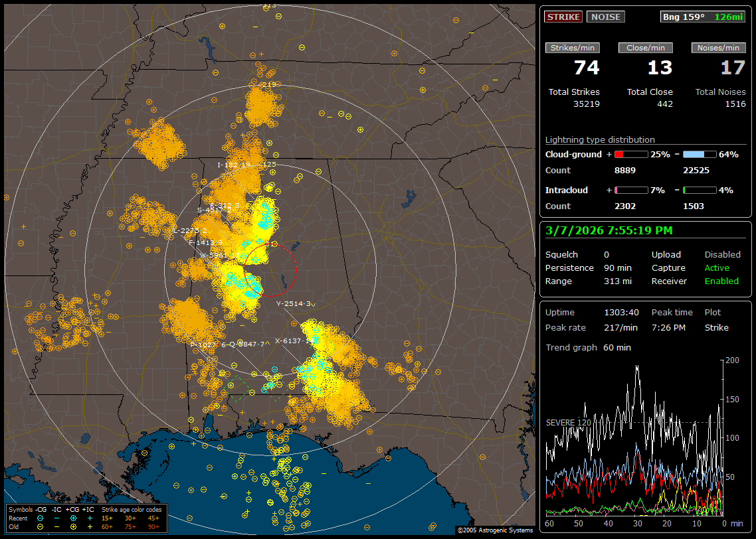This screenshot has width=756, height=539.
Task: Click the Recent +IC cyan plus symbol
Action: [x=90, y=518]
